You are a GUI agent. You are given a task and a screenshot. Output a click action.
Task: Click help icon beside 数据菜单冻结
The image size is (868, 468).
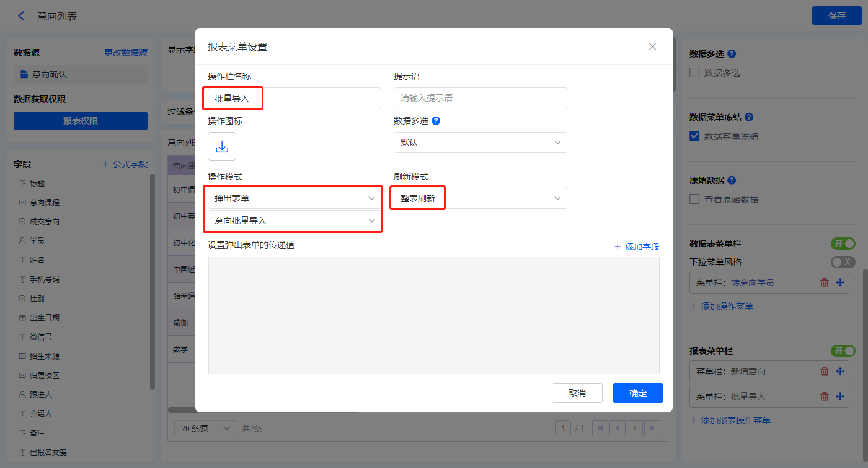749,117
